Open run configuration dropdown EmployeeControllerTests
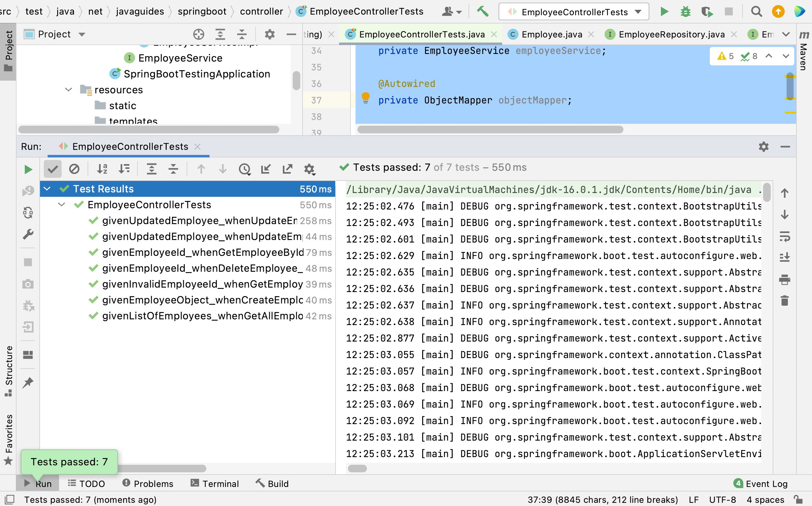Image resolution: width=812 pixels, height=506 pixels. coord(574,12)
